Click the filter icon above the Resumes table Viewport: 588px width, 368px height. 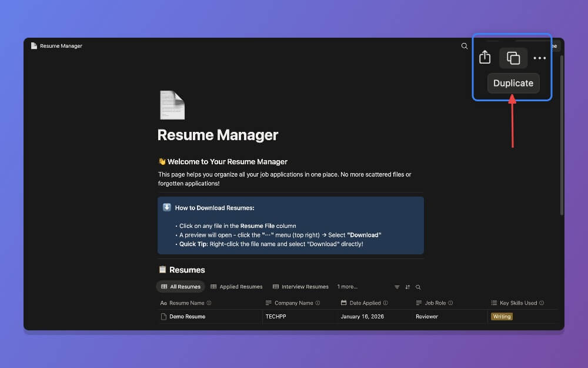397,287
